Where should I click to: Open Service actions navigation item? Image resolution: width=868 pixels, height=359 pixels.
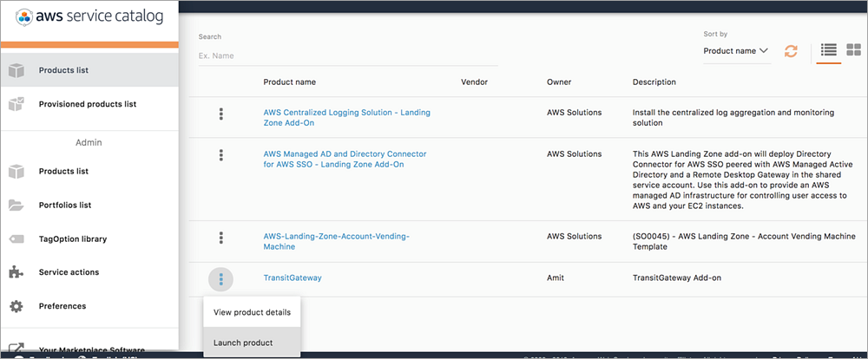(89, 272)
